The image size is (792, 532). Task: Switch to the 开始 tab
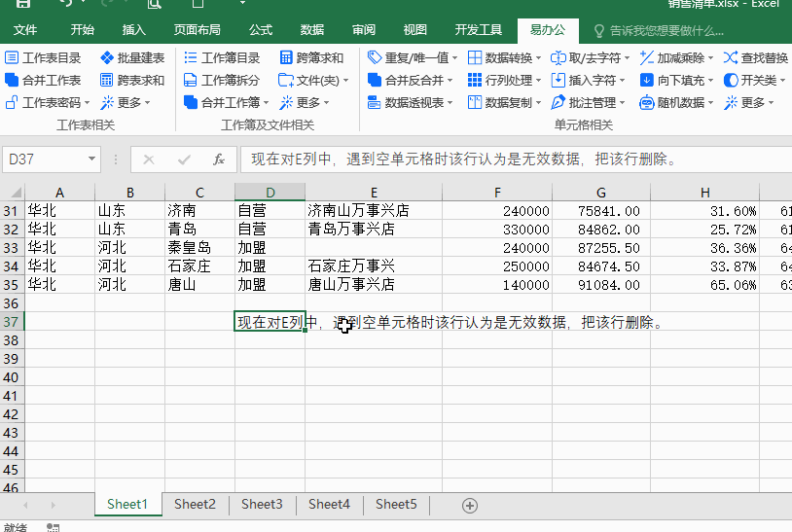(x=83, y=30)
